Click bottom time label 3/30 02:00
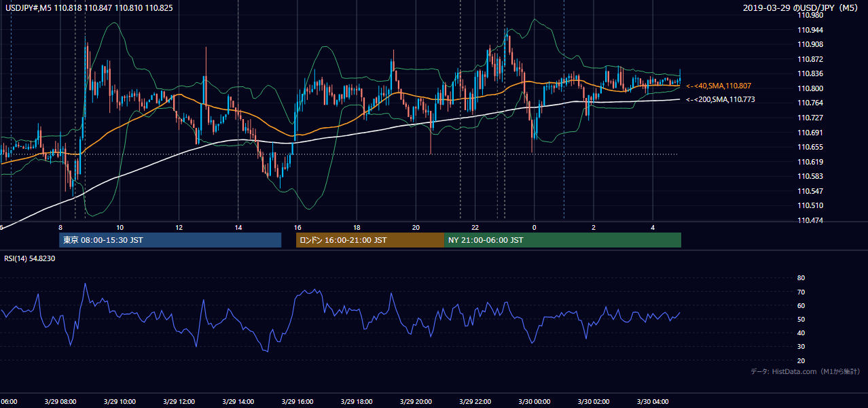The image size is (868, 408). [593, 402]
